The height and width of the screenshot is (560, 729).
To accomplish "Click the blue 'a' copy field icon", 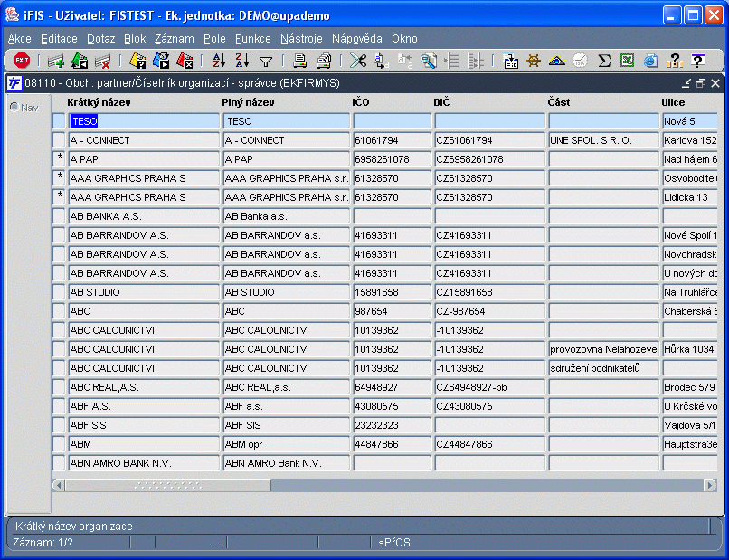I will [x=382, y=61].
